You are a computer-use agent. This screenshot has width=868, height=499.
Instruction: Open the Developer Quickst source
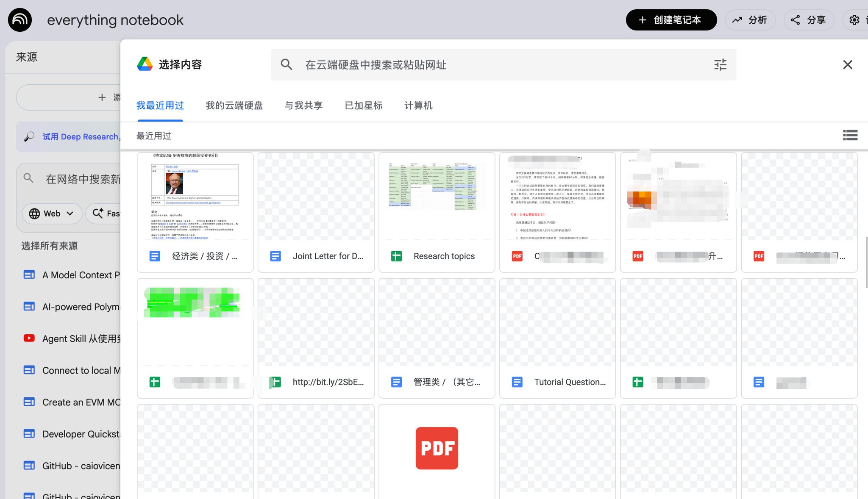click(x=81, y=434)
